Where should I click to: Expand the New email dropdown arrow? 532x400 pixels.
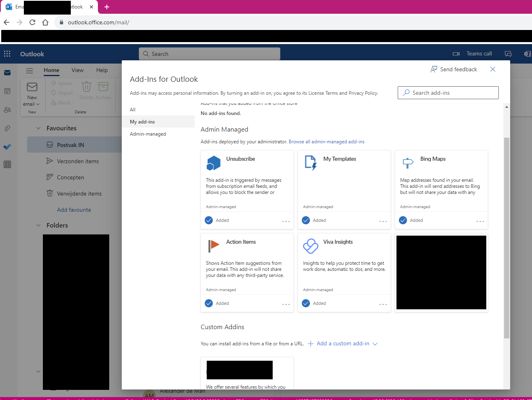pyautogui.click(x=38, y=104)
